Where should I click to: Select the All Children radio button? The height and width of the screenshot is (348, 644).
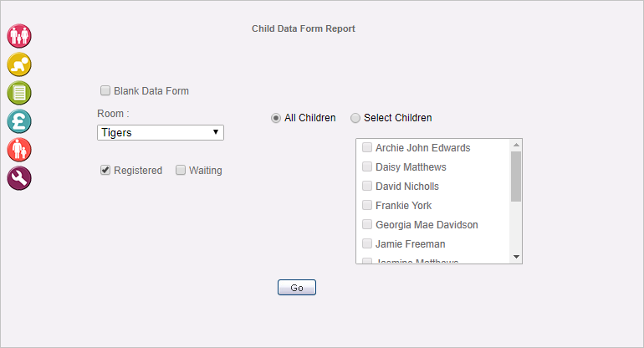[276, 118]
